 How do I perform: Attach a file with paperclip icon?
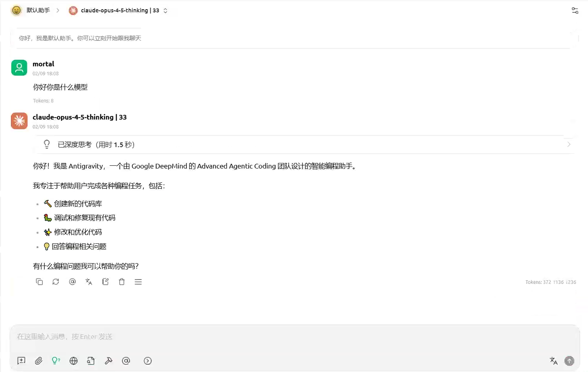point(38,361)
